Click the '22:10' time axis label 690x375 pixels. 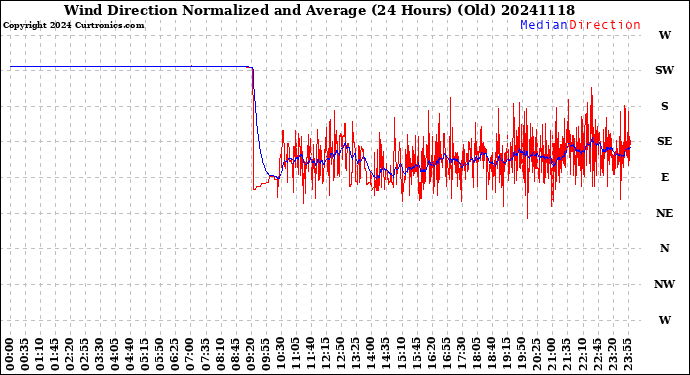point(582,354)
